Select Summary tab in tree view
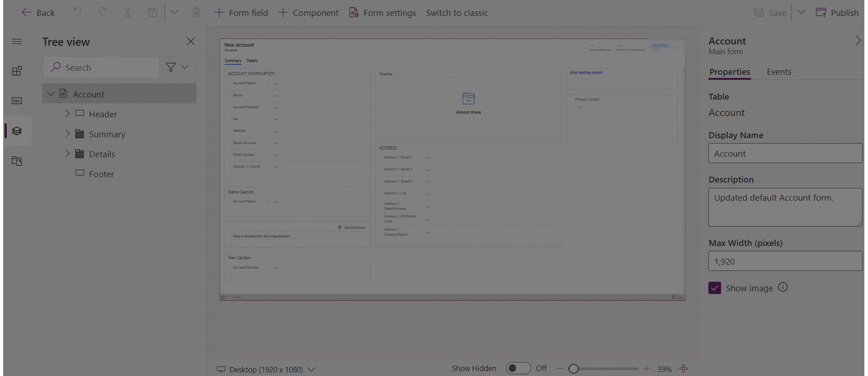Viewport: 868px width, 376px height. (107, 134)
